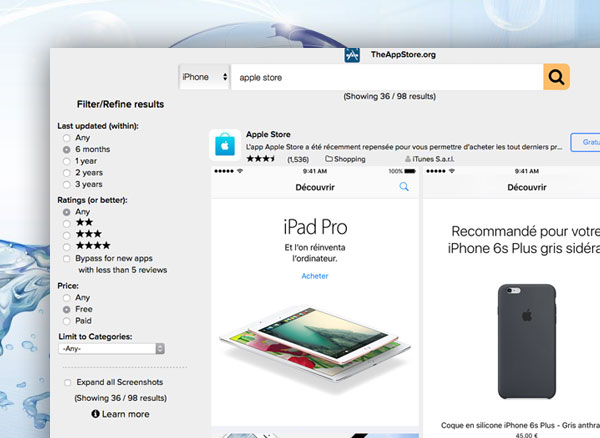This screenshot has width=600, height=438.
Task: Click Showing 36 / 98 results under search bar
Action: coord(390,96)
